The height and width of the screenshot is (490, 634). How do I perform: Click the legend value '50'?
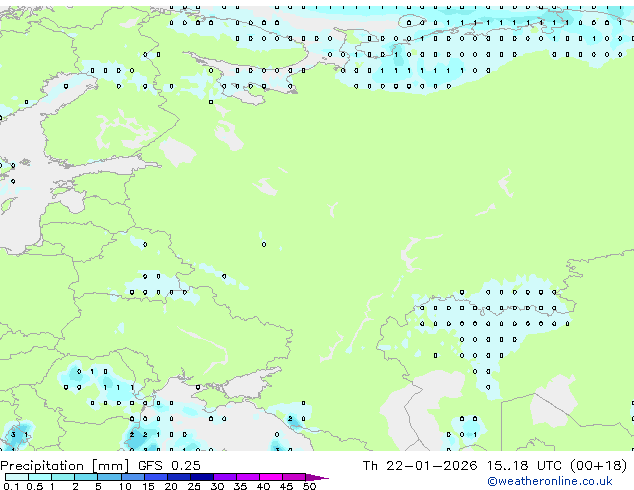309,486
